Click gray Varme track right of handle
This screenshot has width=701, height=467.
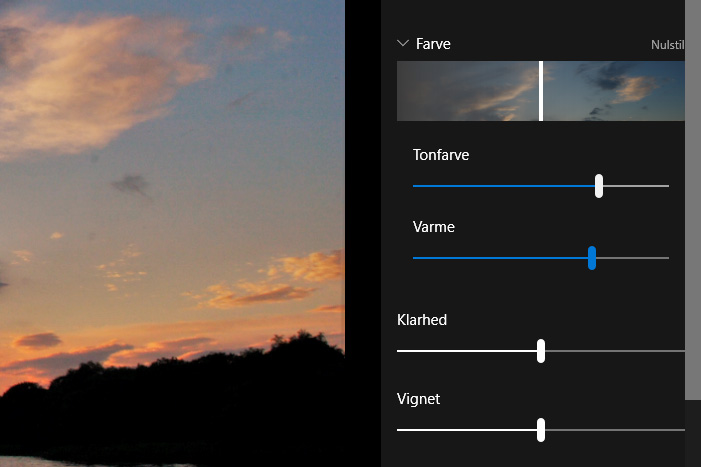click(633, 258)
